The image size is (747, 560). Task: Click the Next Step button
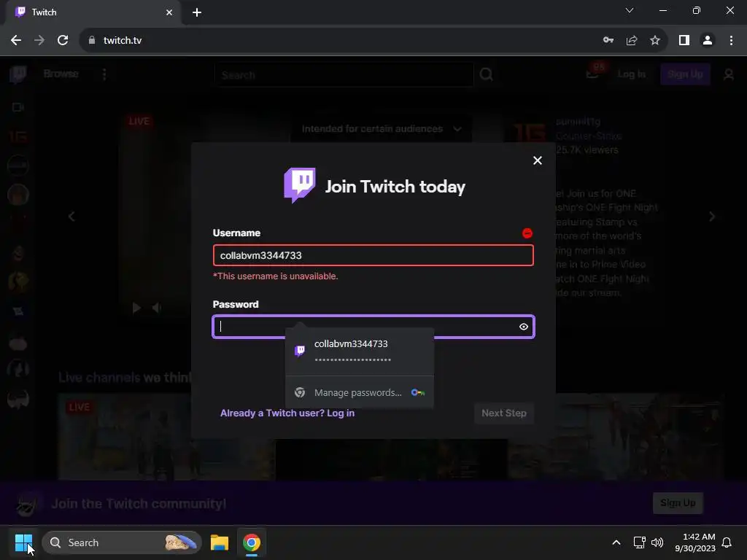tap(504, 413)
